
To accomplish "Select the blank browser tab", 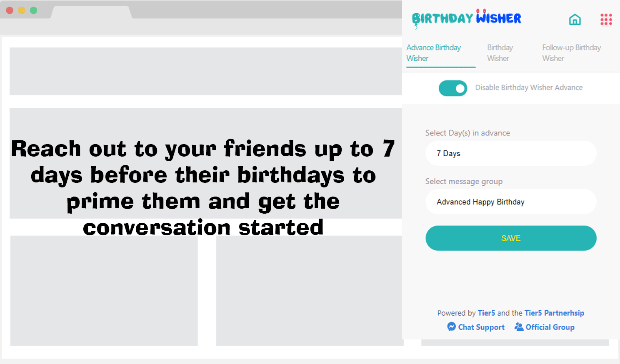I will click(92, 12).
